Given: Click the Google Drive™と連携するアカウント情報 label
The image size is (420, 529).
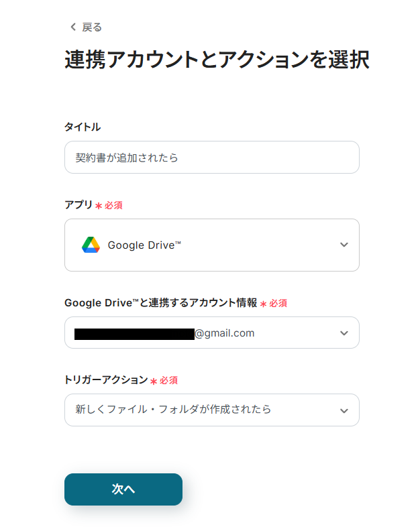Looking at the screenshot, I should click(x=160, y=302).
